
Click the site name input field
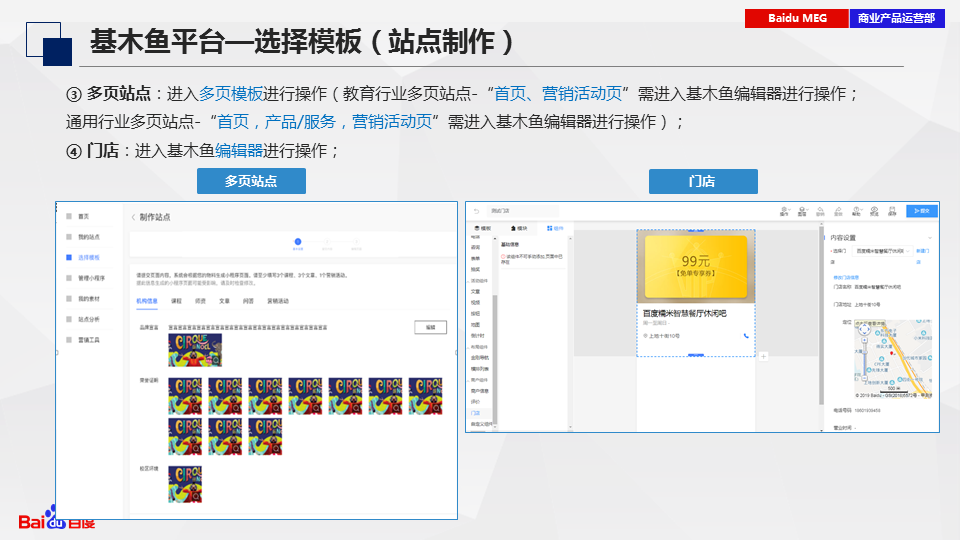(525, 211)
